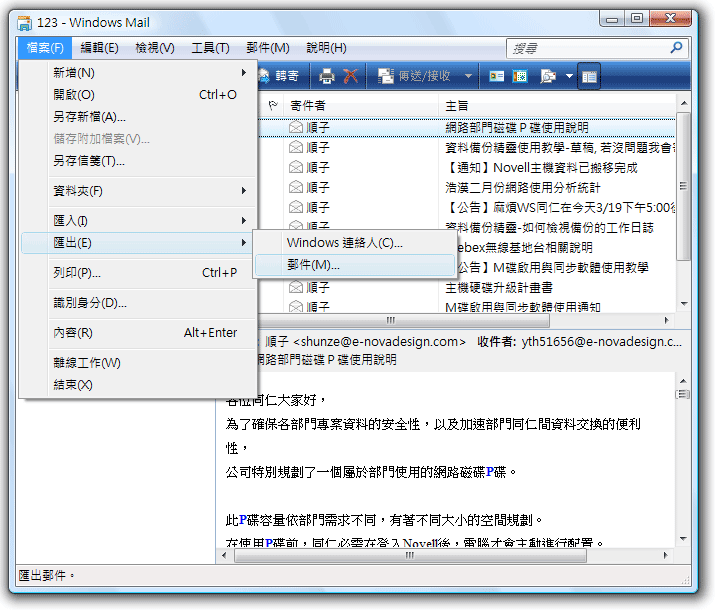Viewport: 716px width, 610px height.
Task: Choose Work Offline (離線工作)
Action: pyautogui.click(x=138, y=363)
